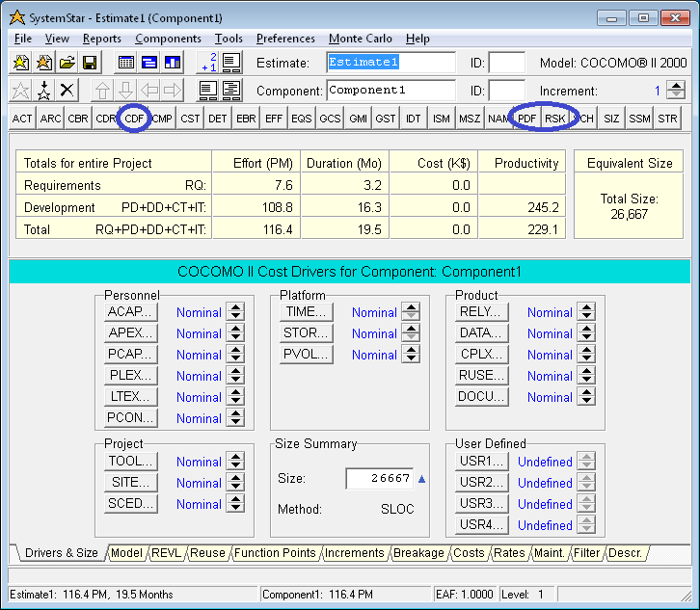Click the Increment number spinner
700x610 pixels.
tap(676, 91)
